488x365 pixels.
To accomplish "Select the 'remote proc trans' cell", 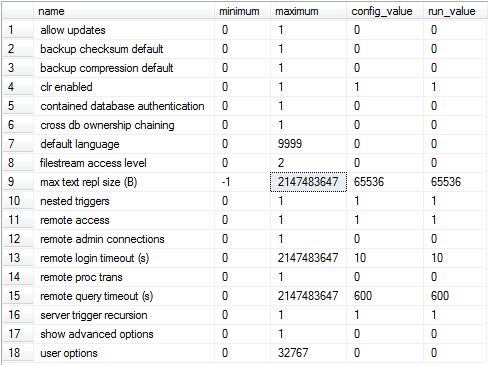I will (x=124, y=277).
